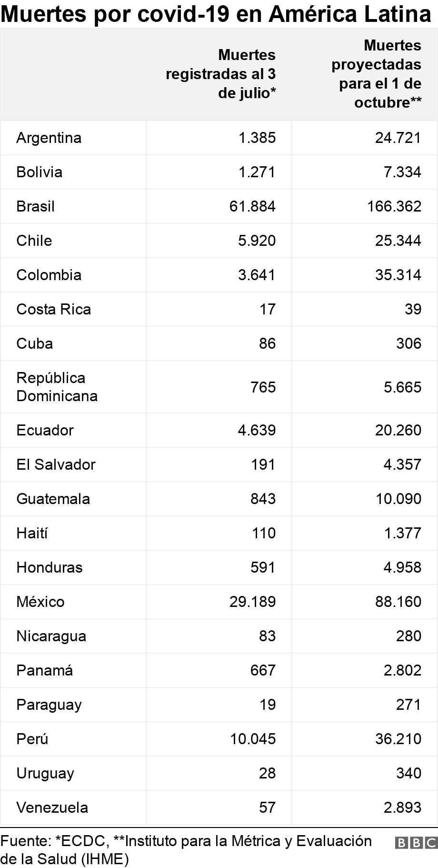Click Guatemala's projected deaths value 10.090
This screenshot has width=438, height=868.
pyautogui.click(x=398, y=499)
